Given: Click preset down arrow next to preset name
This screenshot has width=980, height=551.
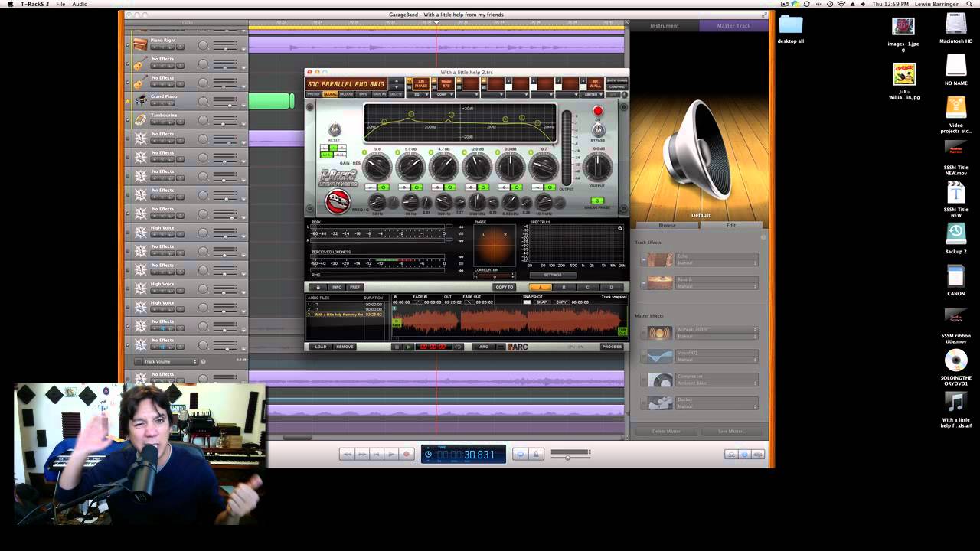Looking at the screenshot, I should tap(397, 87).
